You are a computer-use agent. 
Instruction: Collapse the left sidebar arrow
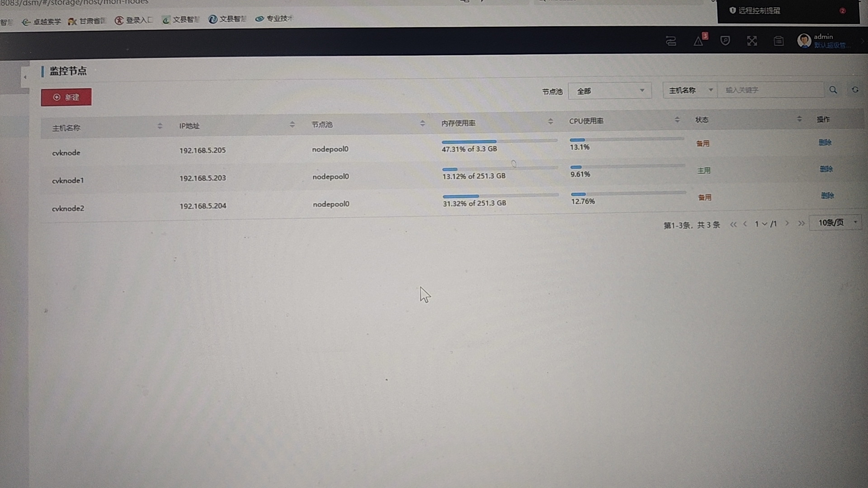tap(25, 77)
